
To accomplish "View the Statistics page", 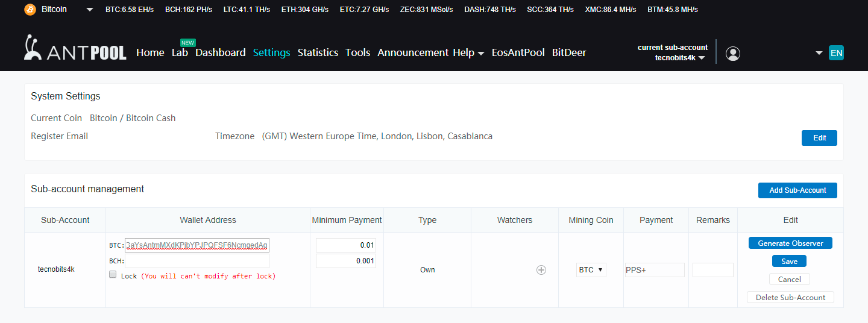I will point(318,52).
